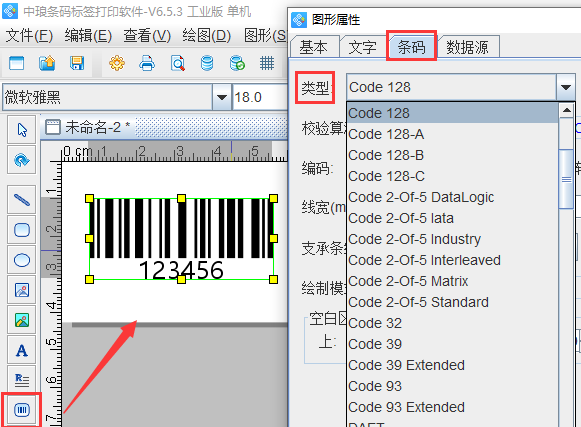This screenshot has width=581, height=427.
Task: Click the font size field 18.0
Action: (259, 97)
